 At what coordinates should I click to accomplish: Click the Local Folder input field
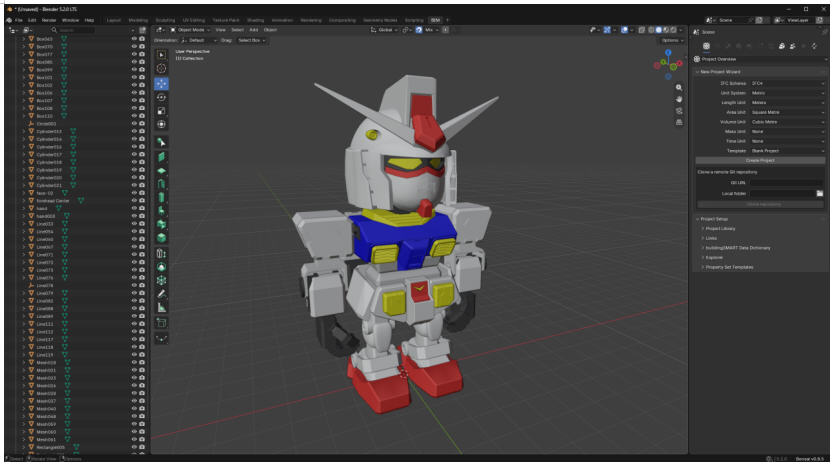tap(782, 194)
